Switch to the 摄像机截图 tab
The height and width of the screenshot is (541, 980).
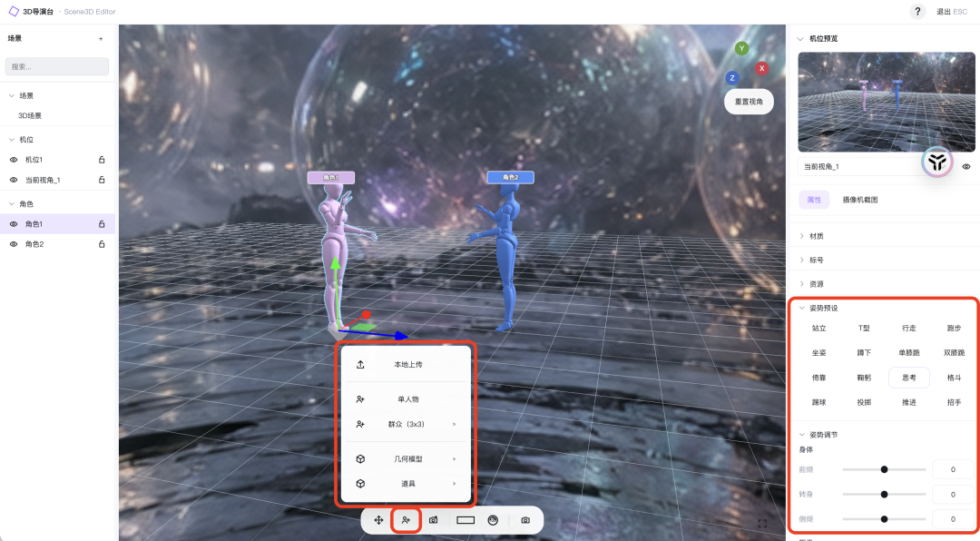coord(860,200)
